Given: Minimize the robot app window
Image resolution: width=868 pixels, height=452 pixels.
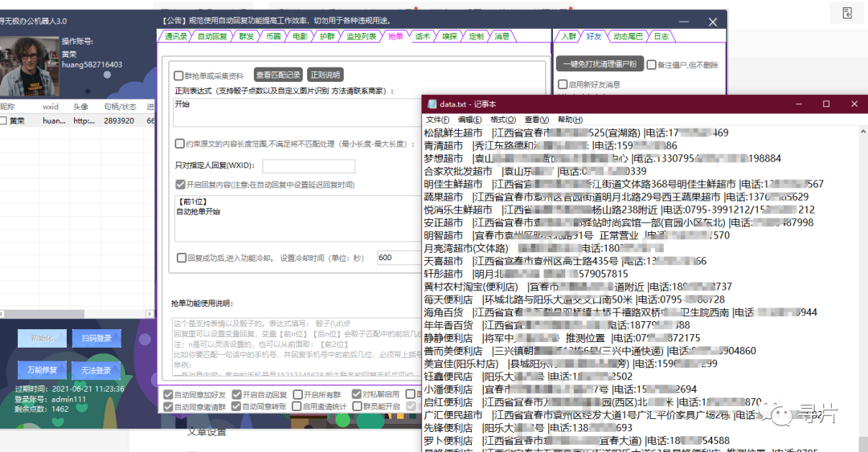Looking at the screenshot, I should click(x=684, y=22).
